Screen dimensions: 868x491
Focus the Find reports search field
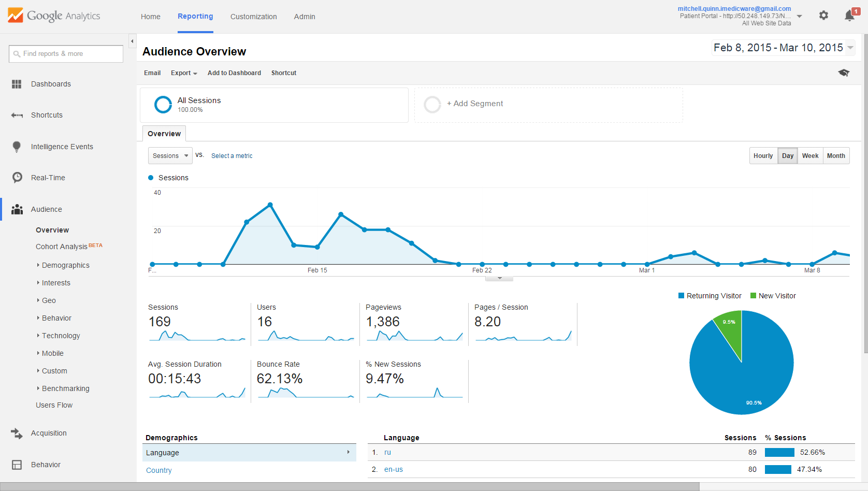(x=66, y=54)
